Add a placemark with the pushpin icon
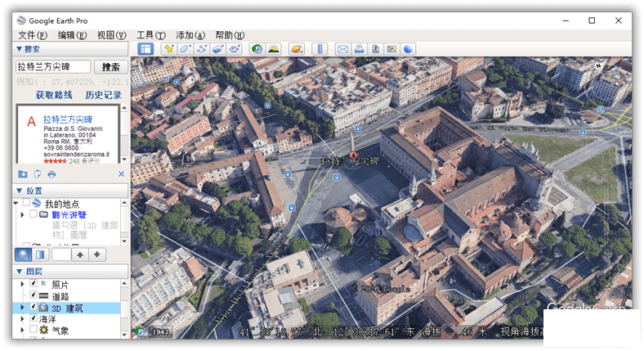Viewport: 644px width, 351px height. point(169,49)
